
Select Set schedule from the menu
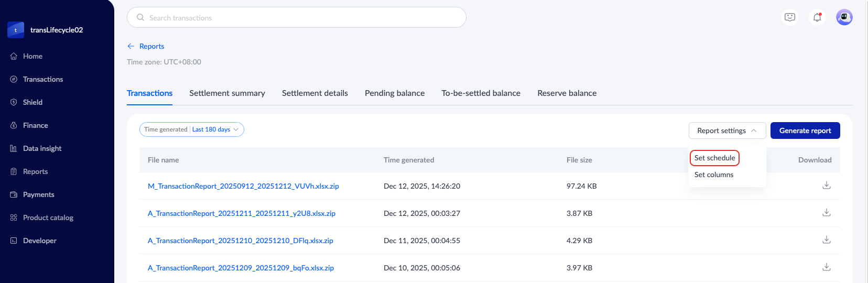[714, 158]
